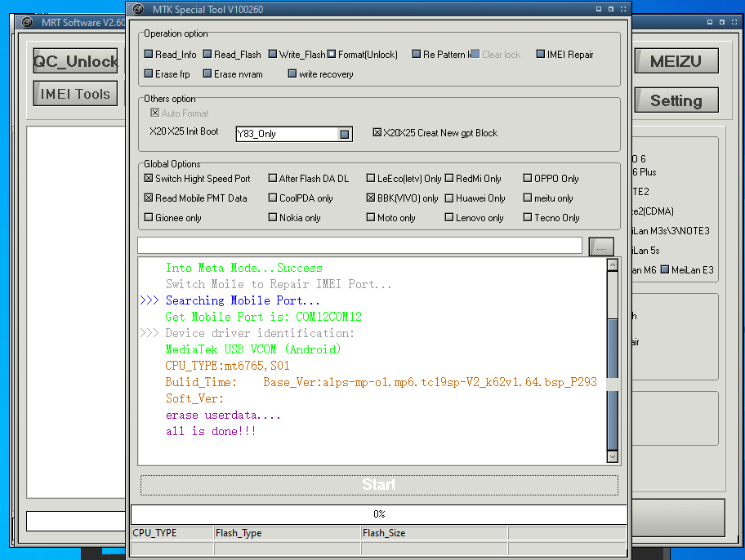
Task: Check the Huawei Only box
Action: pos(449,198)
